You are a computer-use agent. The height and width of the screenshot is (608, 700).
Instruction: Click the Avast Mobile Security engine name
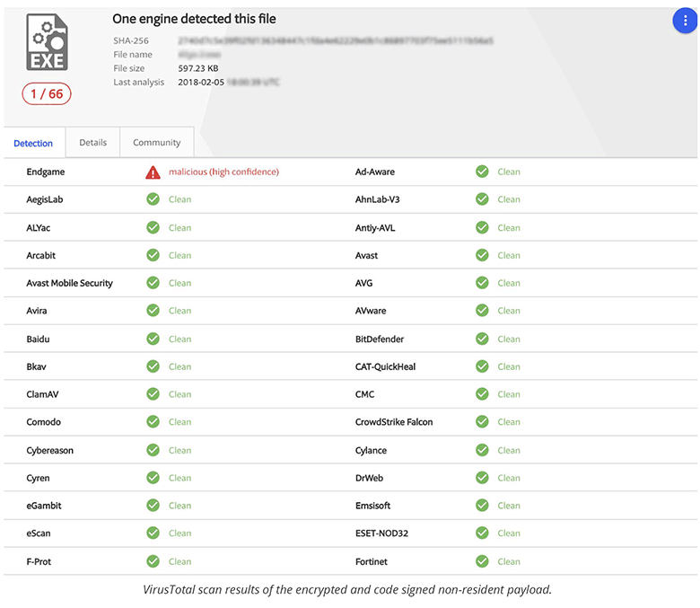coord(70,283)
